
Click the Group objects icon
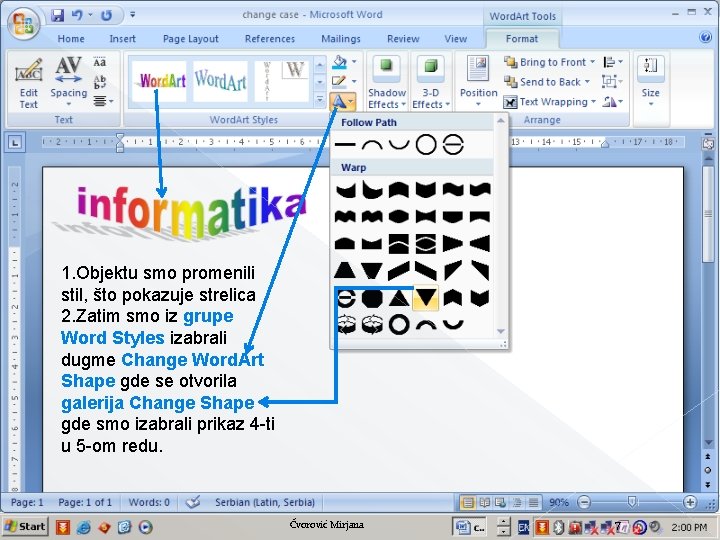[613, 82]
